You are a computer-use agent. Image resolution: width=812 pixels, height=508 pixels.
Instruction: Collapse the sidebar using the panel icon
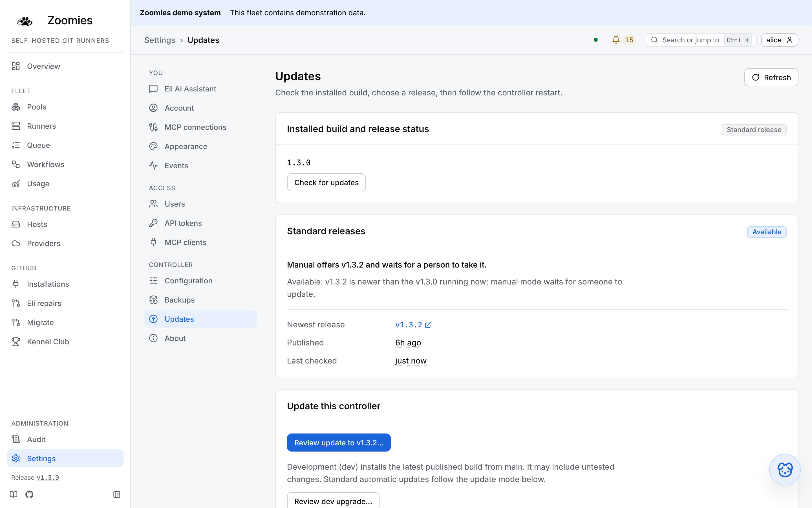coord(116,494)
